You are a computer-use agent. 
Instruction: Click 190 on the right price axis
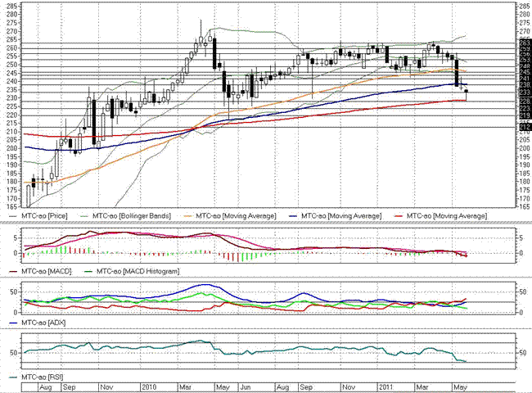click(525, 165)
